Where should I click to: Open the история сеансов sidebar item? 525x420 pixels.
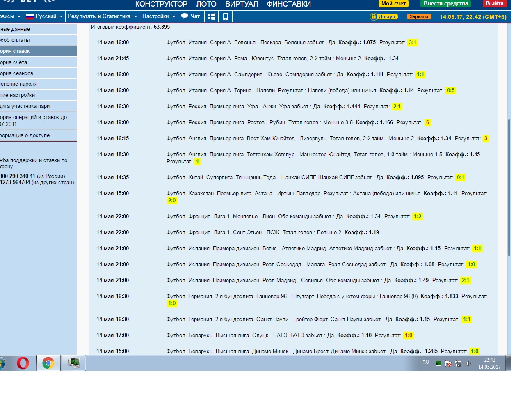click(38, 73)
